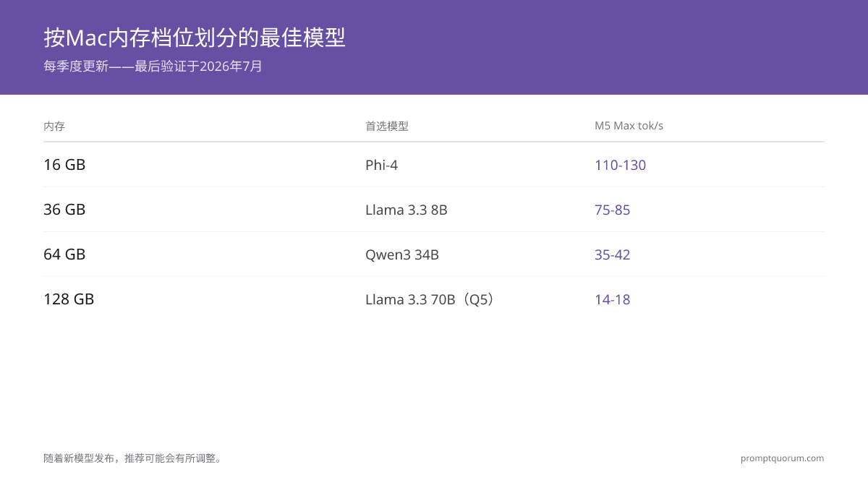This screenshot has height=488, width=868.
Task: Click the 14-18 speed value
Action: (x=612, y=300)
